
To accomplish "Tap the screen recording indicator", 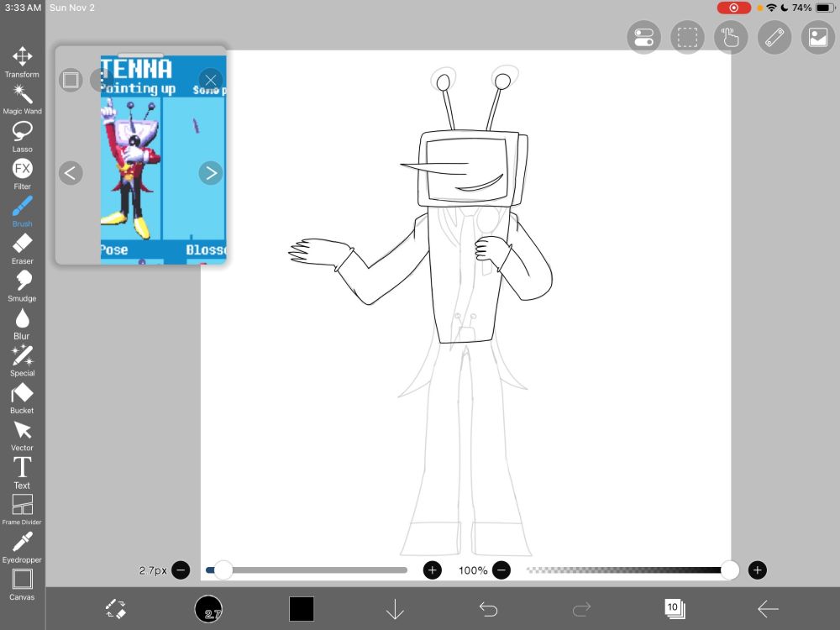I will tap(734, 8).
